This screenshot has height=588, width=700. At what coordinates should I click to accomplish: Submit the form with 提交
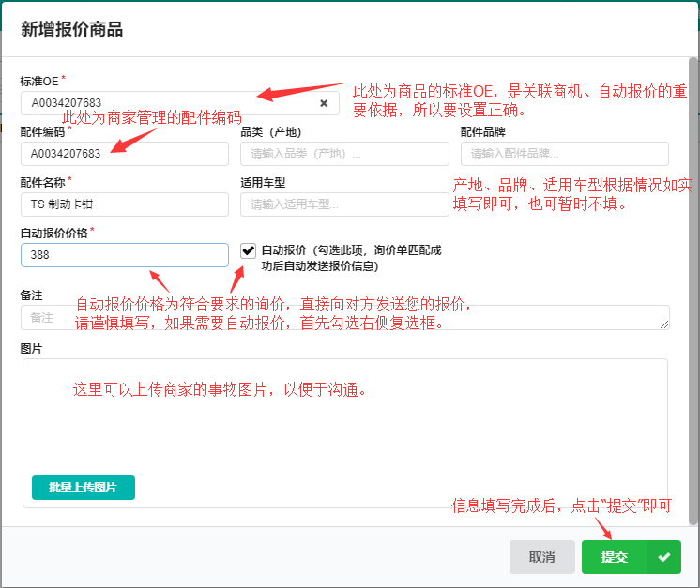tap(615, 557)
